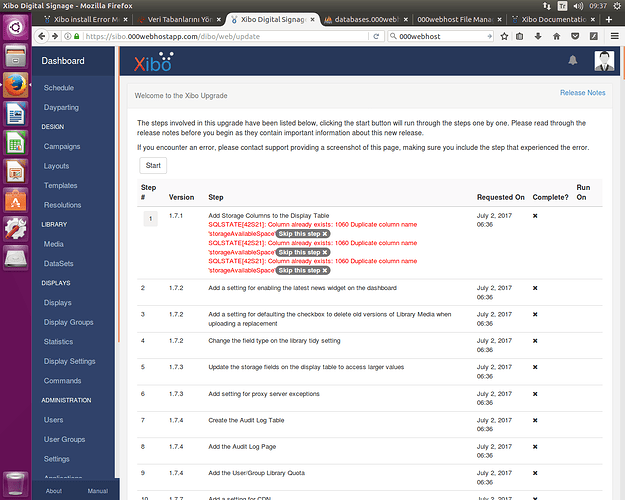625x500 pixels.
Task: Click the Xibo logo
Action: [153, 62]
